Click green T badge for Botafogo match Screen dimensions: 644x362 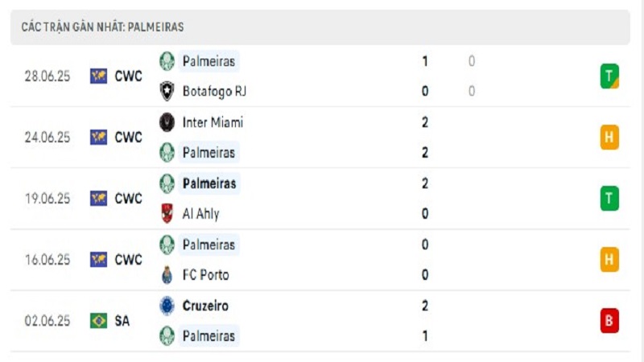pyautogui.click(x=609, y=76)
